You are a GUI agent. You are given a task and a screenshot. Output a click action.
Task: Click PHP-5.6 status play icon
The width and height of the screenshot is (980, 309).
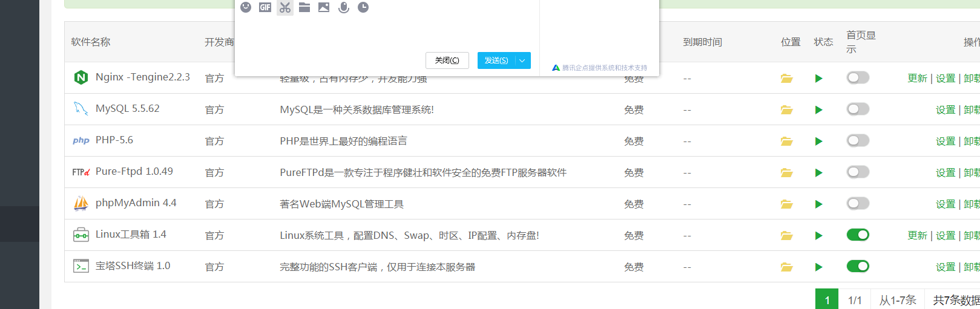(819, 141)
